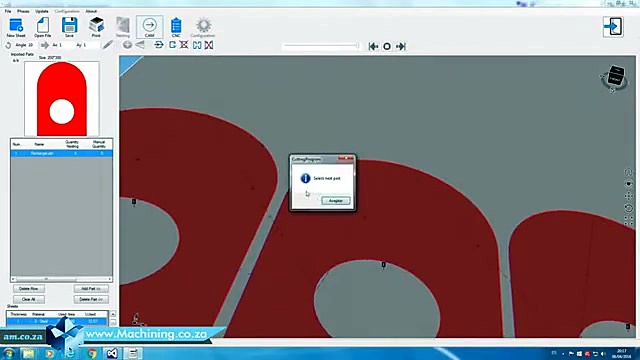Image resolution: width=640 pixels, height=360 pixels.
Task: Open the Update menu
Action: coord(42,11)
